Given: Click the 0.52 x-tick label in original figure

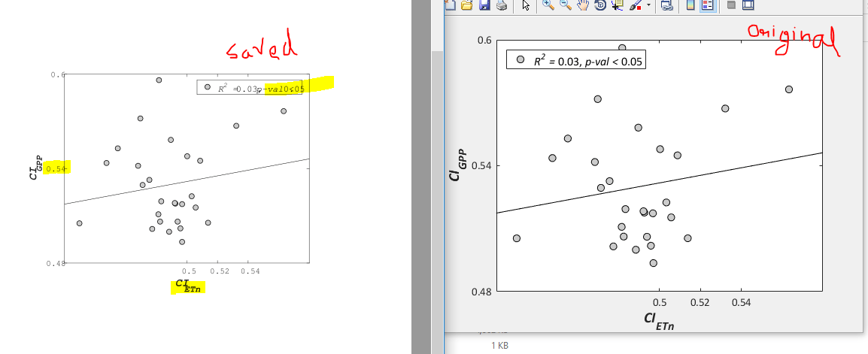Looking at the screenshot, I should [x=700, y=303].
